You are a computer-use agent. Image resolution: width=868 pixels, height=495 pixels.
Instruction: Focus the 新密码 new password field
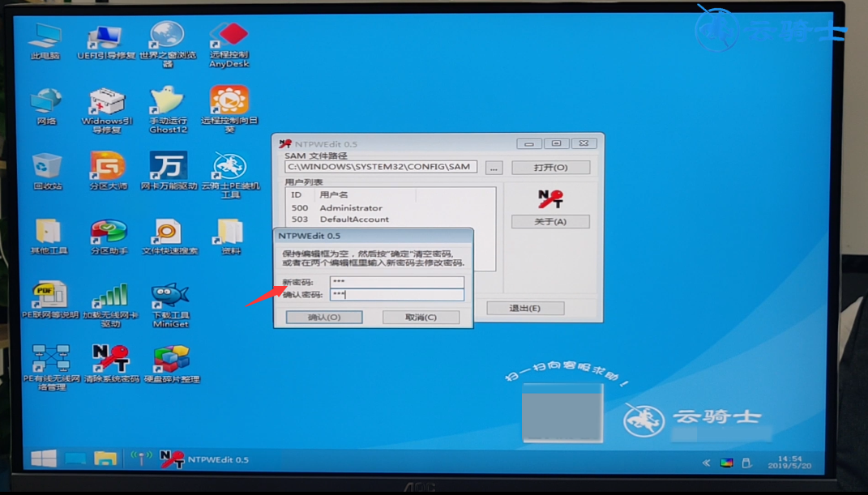[x=396, y=282]
